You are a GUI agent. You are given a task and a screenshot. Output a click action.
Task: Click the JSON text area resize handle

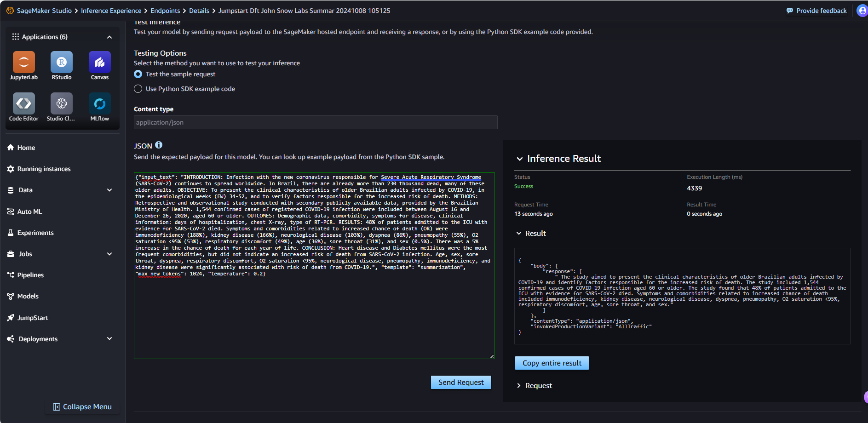coord(492,356)
